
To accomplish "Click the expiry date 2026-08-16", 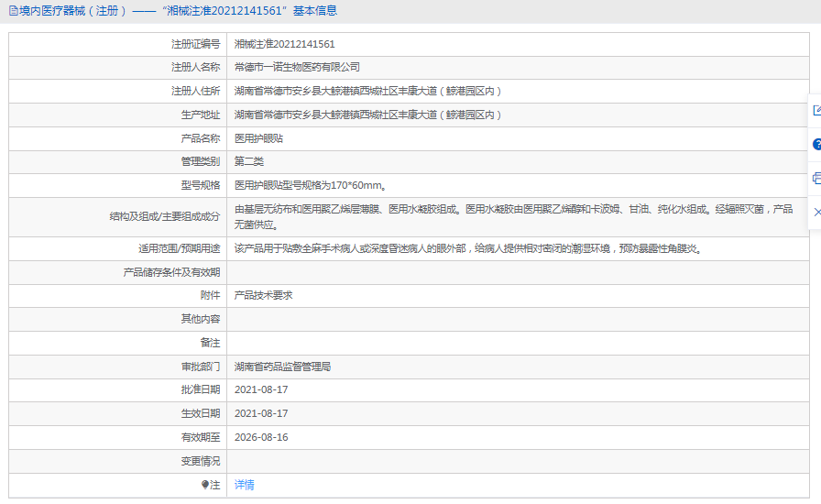I will click(x=261, y=437).
